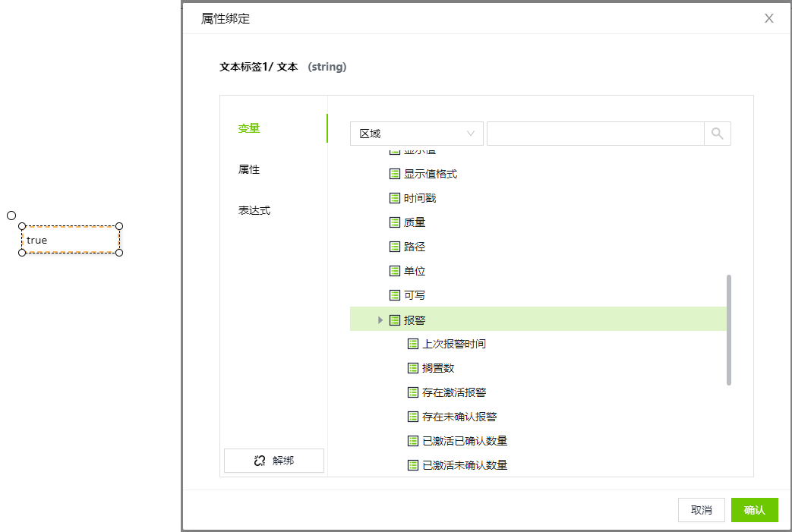Click the icon beside 显示值格式
This screenshot has height=532, width=792.
point(394,174)
